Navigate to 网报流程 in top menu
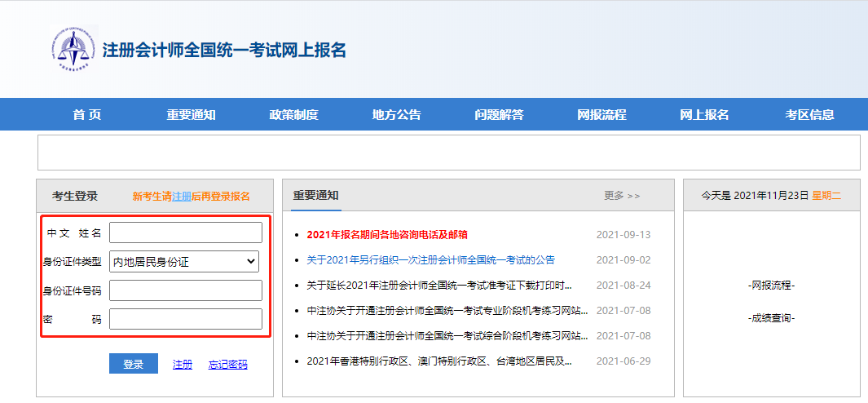 (x=601, y=115)
